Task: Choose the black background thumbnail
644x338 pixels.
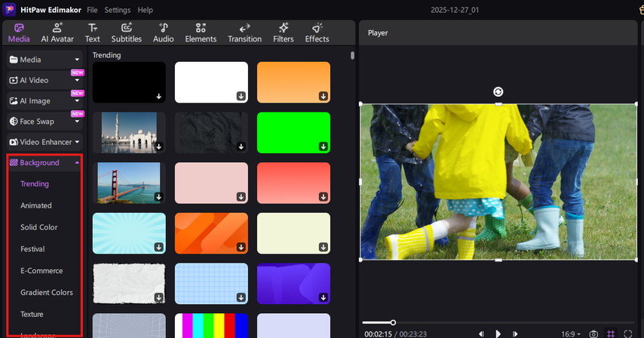Action: coord(129,82)
